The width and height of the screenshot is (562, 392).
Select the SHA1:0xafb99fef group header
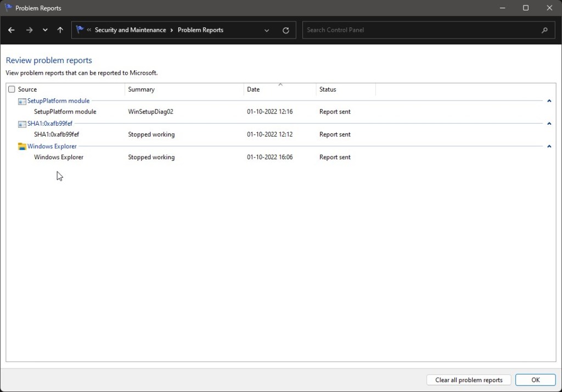50,124
